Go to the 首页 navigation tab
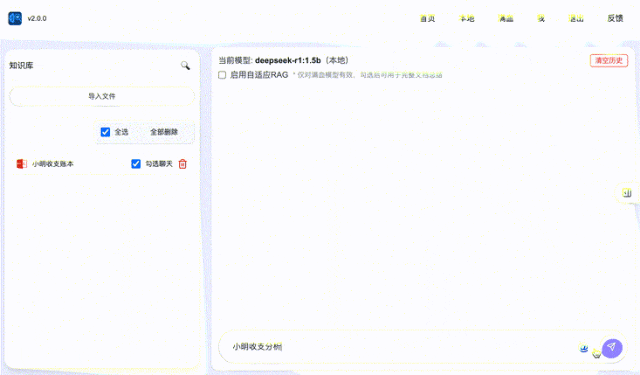 click(428, 19)
